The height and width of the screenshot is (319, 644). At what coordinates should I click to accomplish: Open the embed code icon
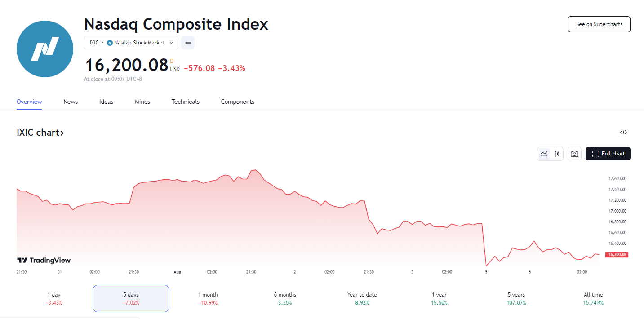623,132
